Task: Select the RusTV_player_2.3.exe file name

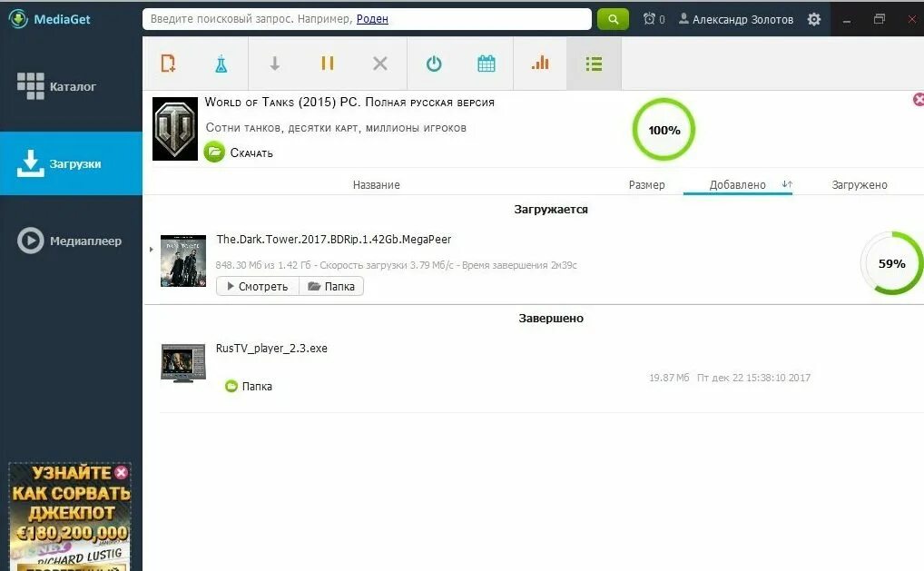Action: [271, 349]
